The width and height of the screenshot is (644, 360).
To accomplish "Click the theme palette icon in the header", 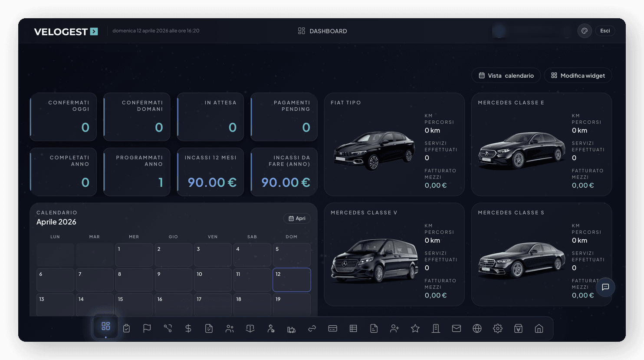I will tap(584, 30).
